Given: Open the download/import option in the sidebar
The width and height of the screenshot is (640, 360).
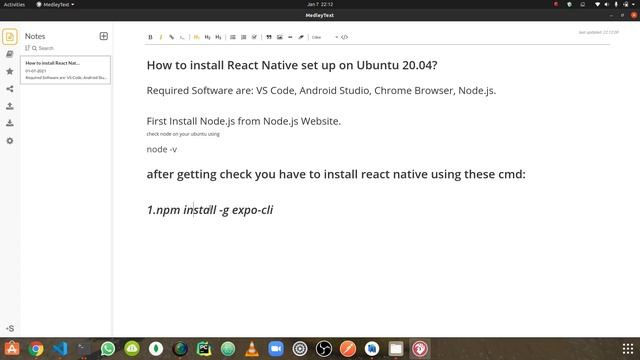Looking at the screenshot, I should tap(10, 123).
